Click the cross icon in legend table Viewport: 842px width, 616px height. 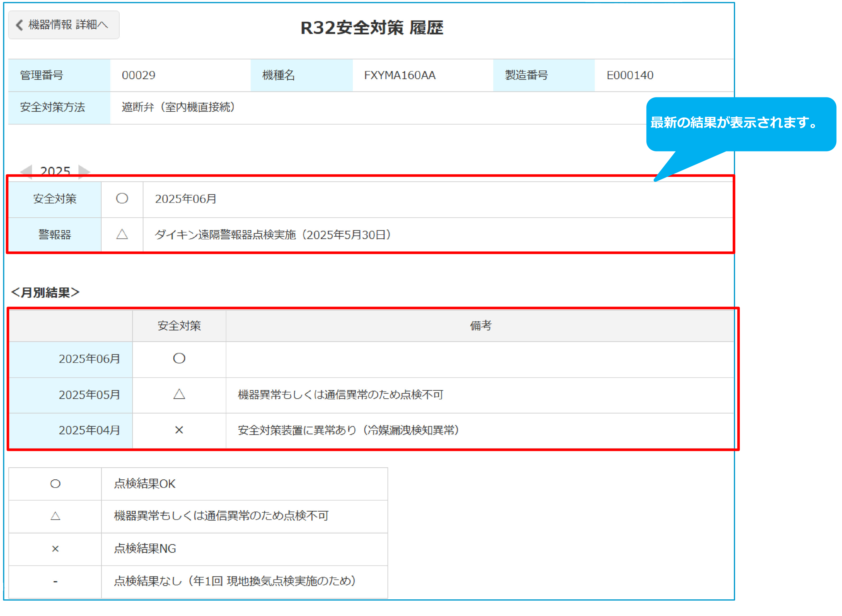point(55,549)
